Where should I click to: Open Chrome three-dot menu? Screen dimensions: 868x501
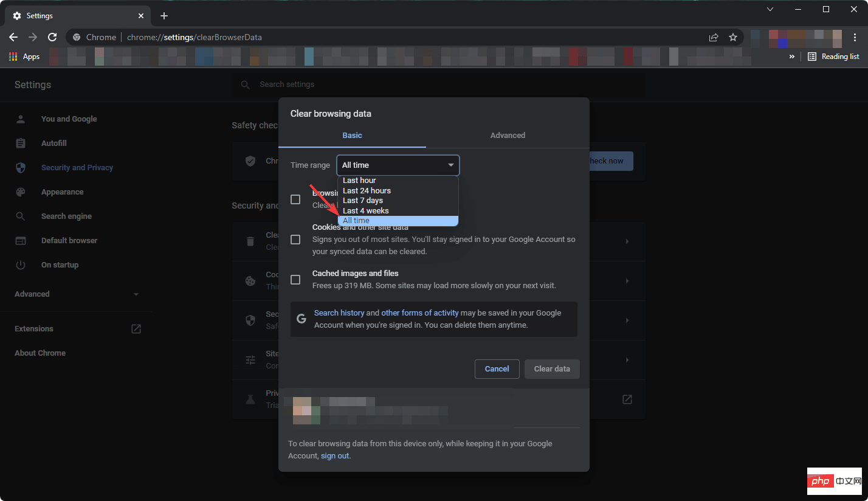855,37
